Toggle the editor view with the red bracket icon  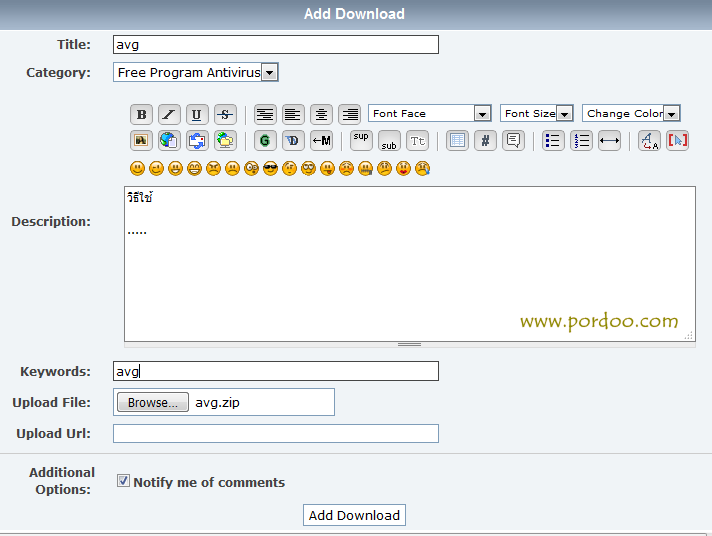point(677,140)
